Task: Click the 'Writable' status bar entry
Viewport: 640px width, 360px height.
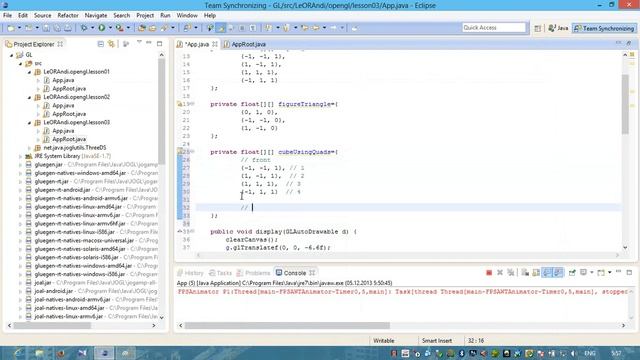Action: coord(384,340)
